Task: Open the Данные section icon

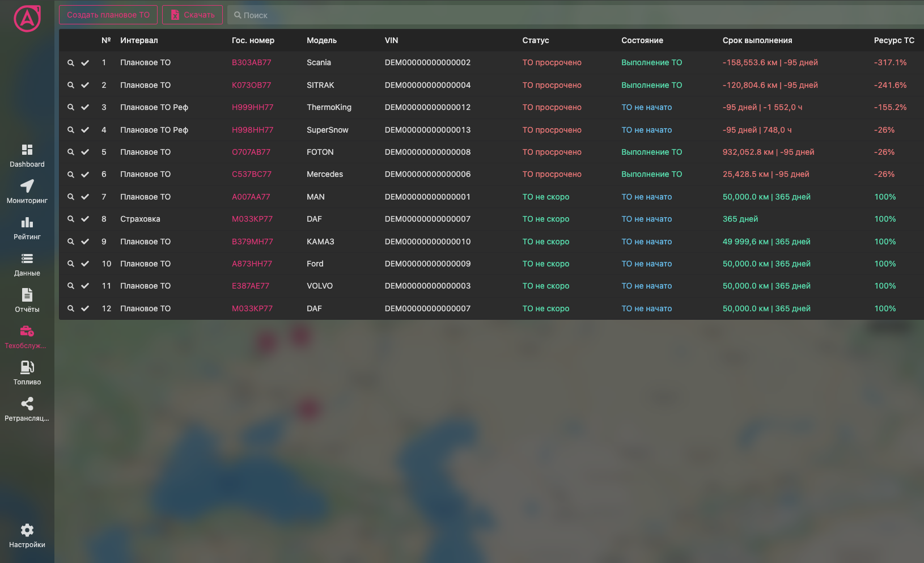Action: [27, 259]
